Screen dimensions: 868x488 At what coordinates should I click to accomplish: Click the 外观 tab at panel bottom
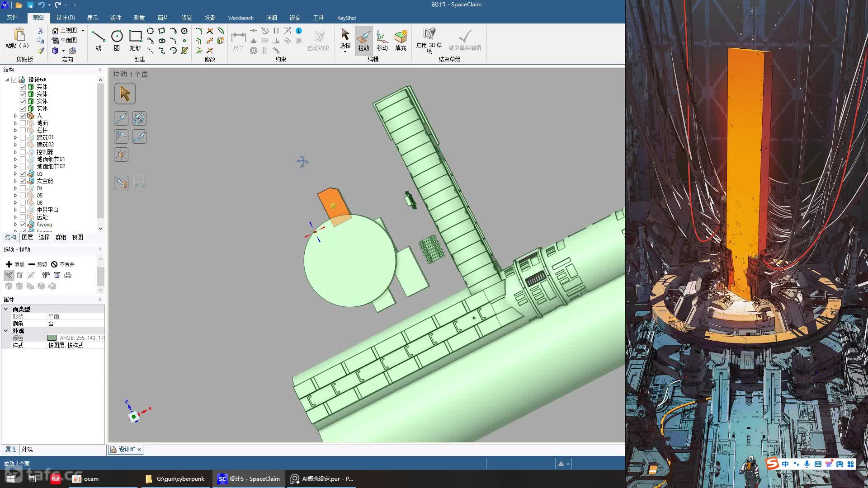coord(27,449)
